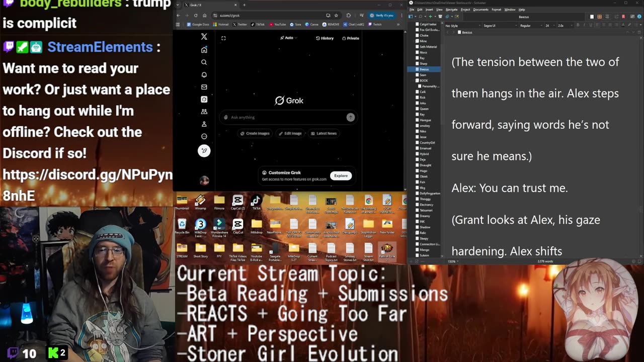Click the fullscreen expand icon in Grok
This screenshot has width=644, height=362.
pyautogui.click(x=223, y=38)
